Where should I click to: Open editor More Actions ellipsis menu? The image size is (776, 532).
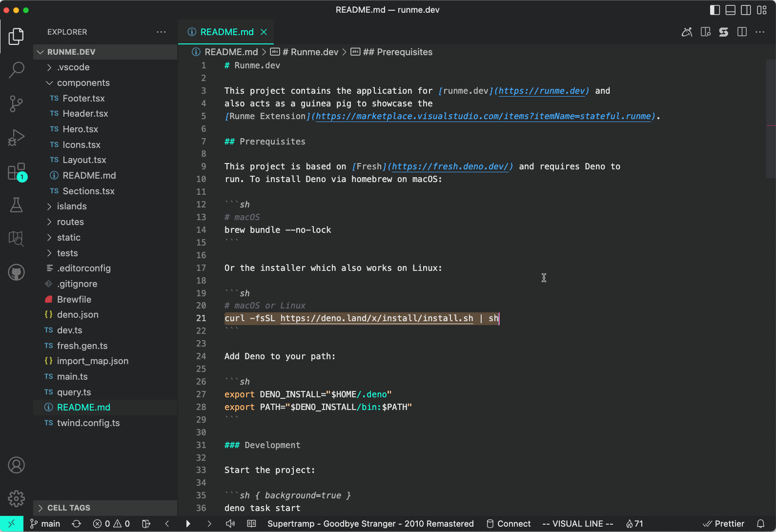tap(760, 32)
